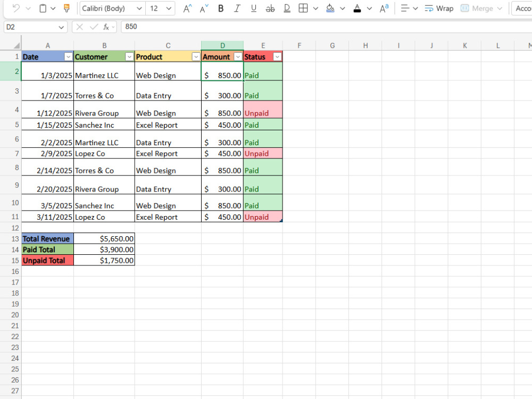Toggle Wrap text

point(439,9)
